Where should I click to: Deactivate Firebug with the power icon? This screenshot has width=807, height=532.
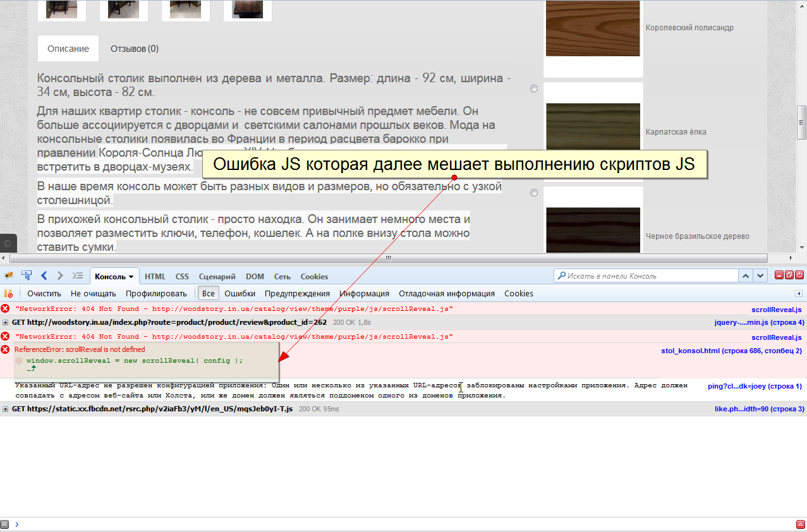coord(799,275)
